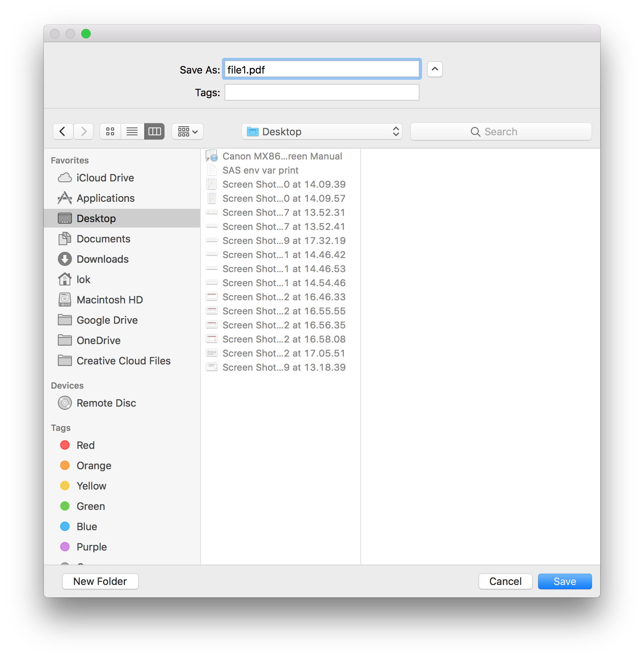Select Canon MX86...reen Manual file
This screenshot has width=644, height=660.
281,156
